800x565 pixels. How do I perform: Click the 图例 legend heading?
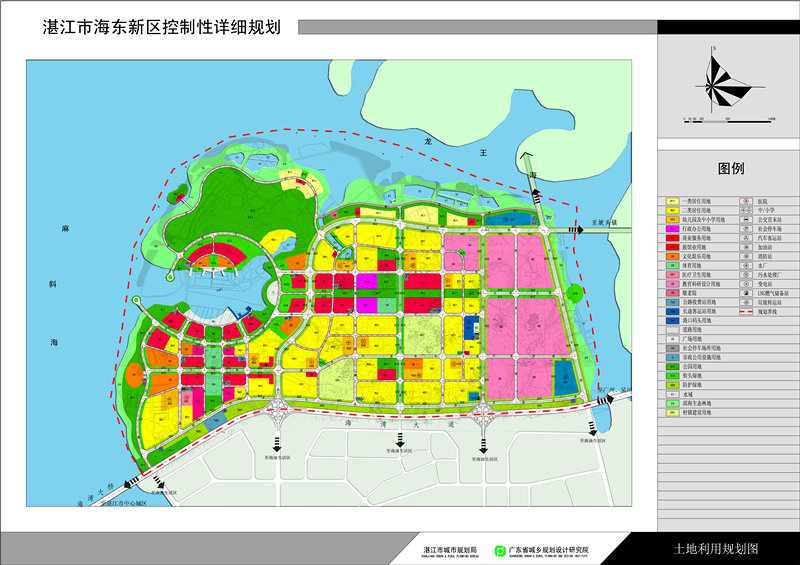pyautogui.click(x=731, y=169)
